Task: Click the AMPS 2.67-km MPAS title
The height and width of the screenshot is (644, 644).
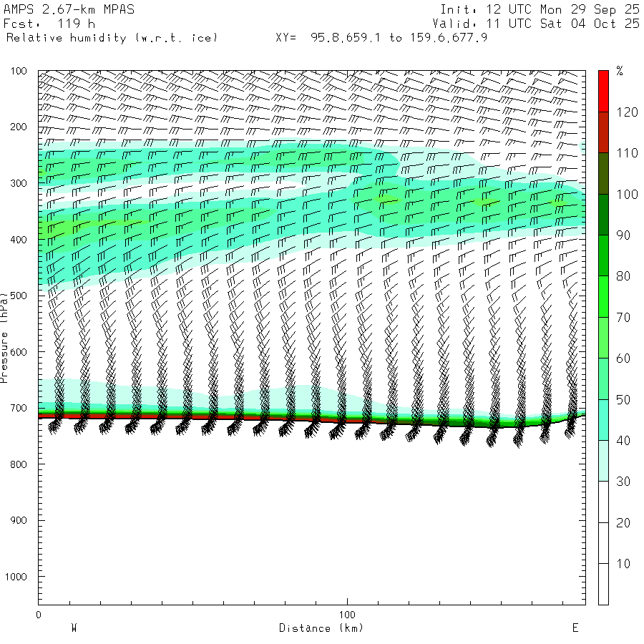Action: [x=69, y=10]
